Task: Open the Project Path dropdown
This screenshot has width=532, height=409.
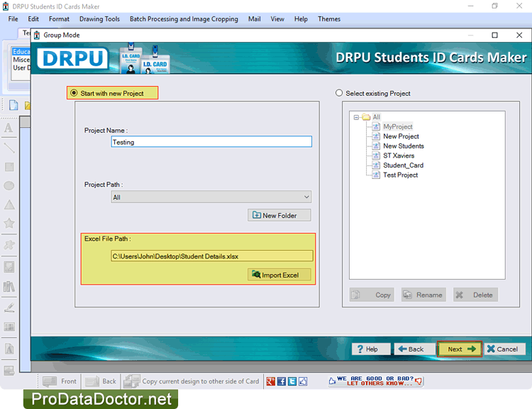Action: coord(211,197)
